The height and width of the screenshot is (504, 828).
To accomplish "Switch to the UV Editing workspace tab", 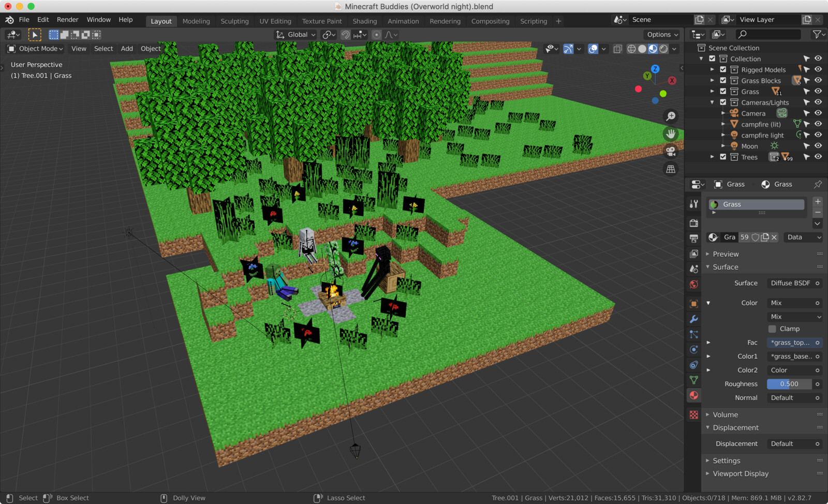I will (275, 21).
